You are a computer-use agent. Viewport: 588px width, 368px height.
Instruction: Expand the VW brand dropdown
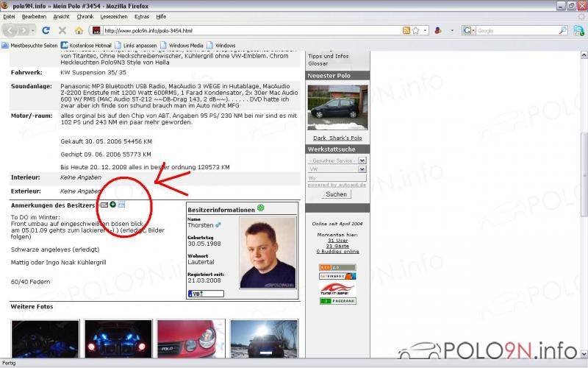coord(337,169)
